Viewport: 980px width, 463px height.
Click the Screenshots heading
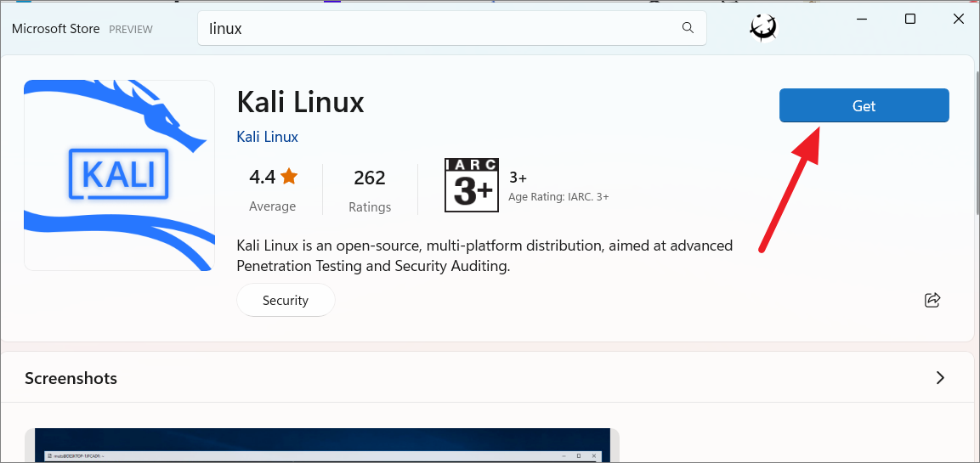coord(71,378)
